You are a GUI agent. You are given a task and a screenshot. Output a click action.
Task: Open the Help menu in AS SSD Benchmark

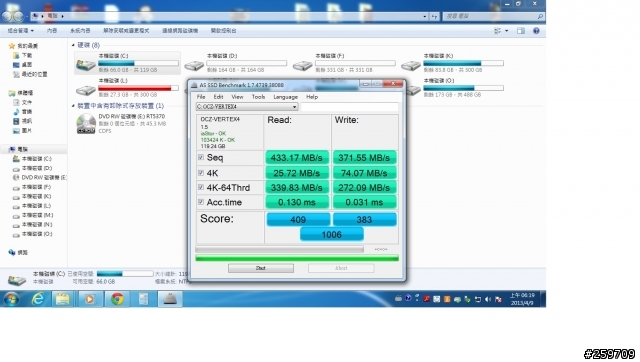(x=312, y=97)
